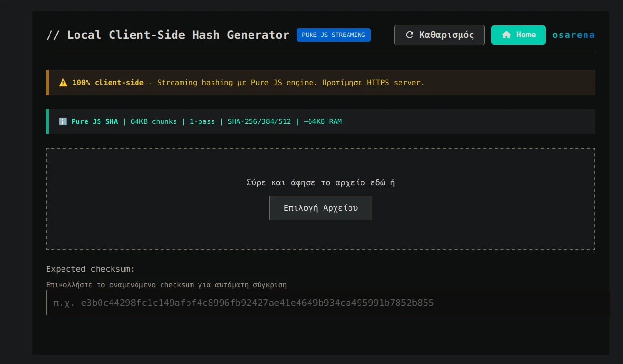Choose a file via Επιλογή Αρχείου

coord(321,208)
